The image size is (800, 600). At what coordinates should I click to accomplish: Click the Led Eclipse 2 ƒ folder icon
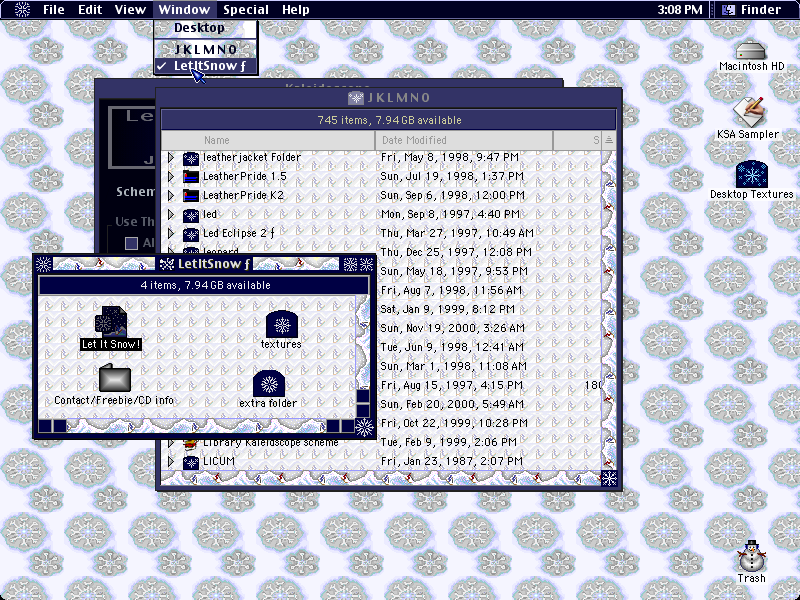coord(191,234)
